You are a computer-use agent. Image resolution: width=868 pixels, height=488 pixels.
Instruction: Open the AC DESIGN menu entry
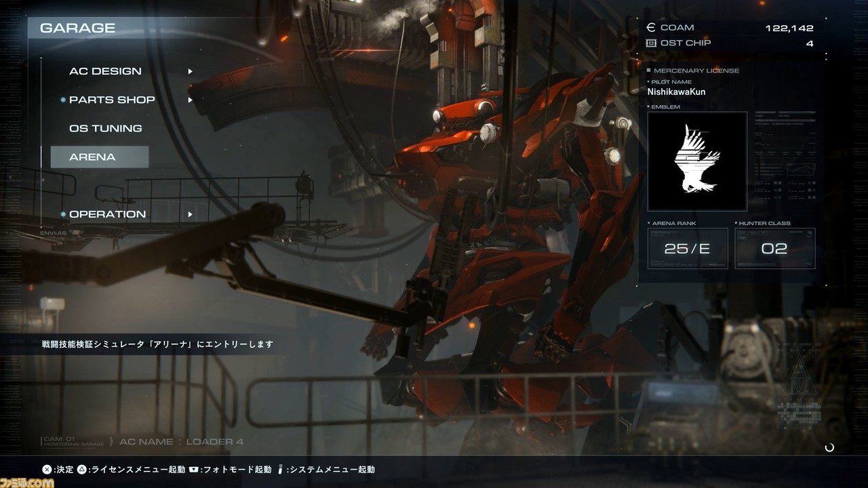(x=105, y=71)
